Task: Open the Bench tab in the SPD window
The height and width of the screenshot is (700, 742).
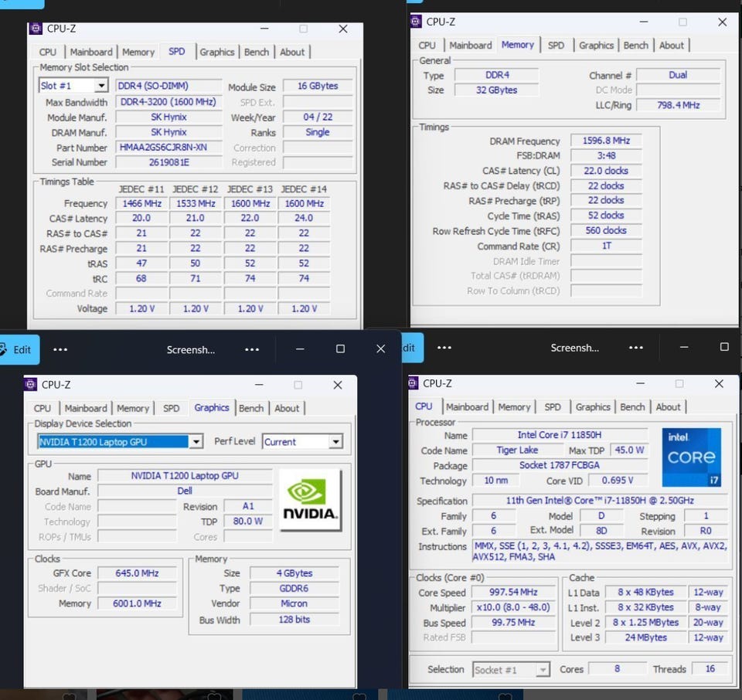Action: point(257,52)
